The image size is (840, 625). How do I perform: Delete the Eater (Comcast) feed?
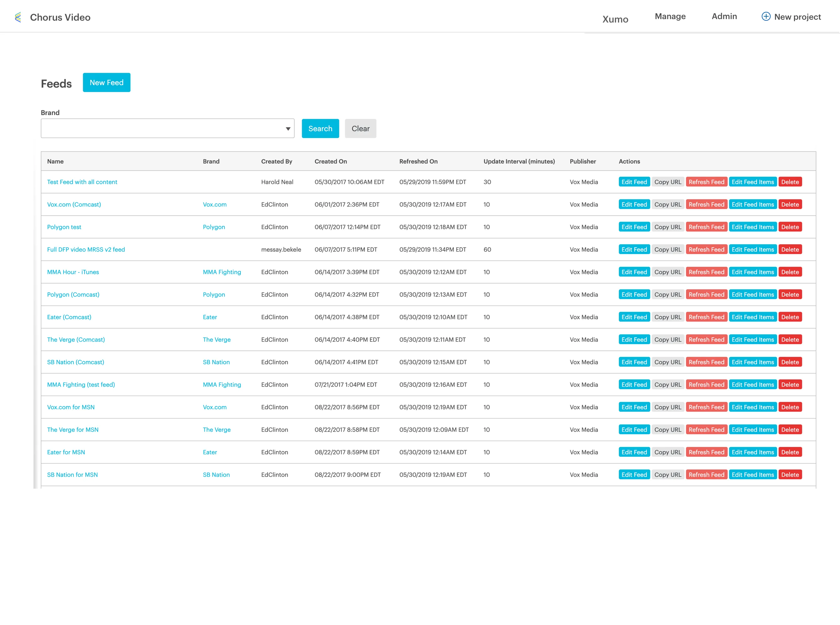[790, 317]
